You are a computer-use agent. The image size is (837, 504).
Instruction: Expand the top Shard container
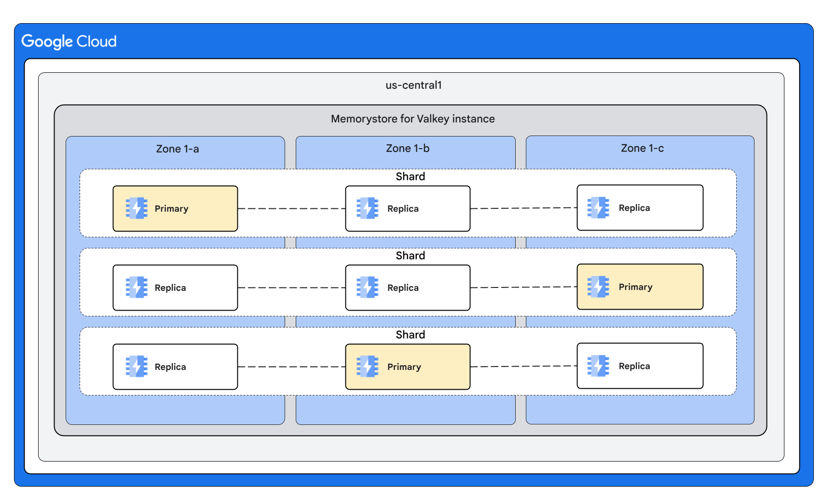[410, 177]
